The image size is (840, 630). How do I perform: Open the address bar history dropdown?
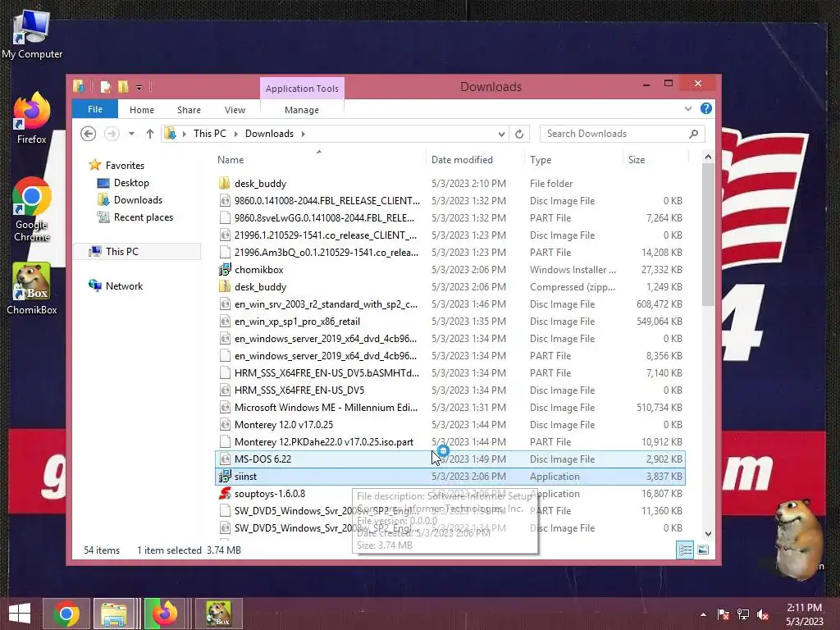(x=501, y=134)
